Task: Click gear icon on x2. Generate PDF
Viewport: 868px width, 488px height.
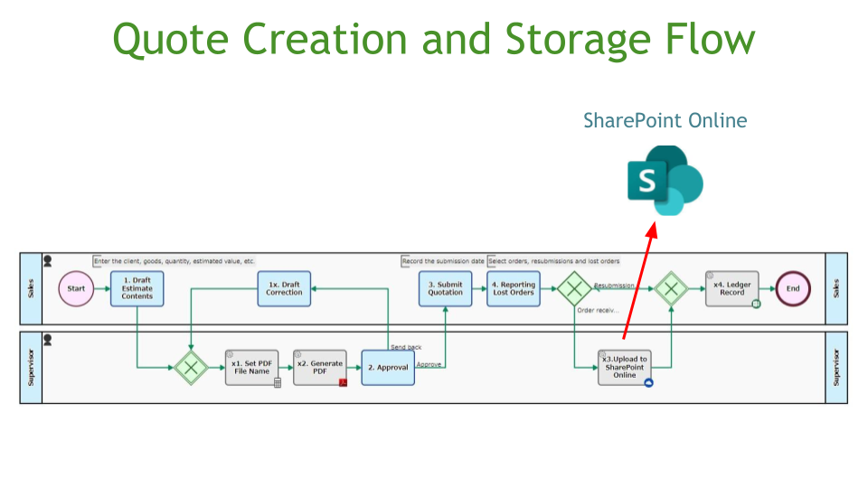Action: point(297,354)
